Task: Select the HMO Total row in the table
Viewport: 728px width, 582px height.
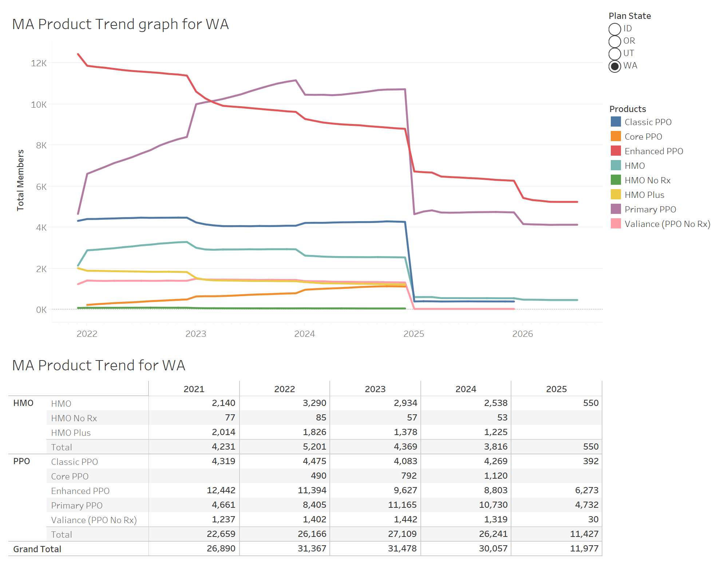Action: coord(63,447)
